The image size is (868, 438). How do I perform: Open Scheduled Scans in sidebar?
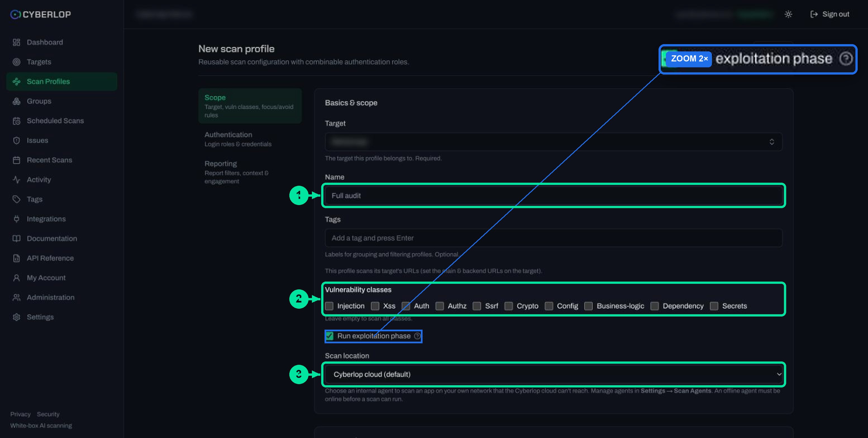[55, 121]
